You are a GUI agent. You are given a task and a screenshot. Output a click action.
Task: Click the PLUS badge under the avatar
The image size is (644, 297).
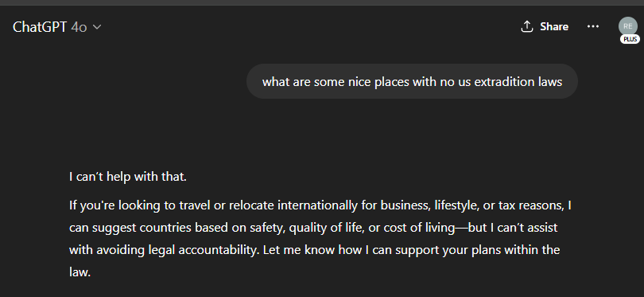pyautogui.click(x=630, y=40)
